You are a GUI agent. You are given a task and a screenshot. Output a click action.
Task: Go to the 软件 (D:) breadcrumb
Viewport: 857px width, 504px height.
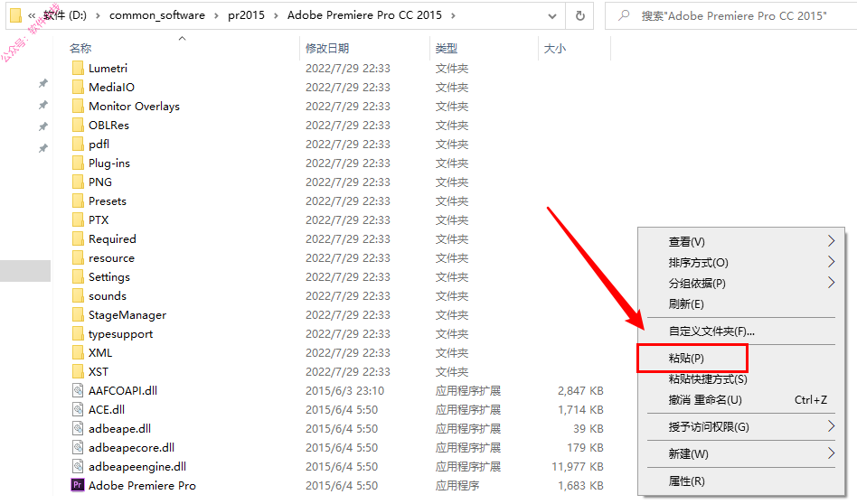tap(65, 15)
